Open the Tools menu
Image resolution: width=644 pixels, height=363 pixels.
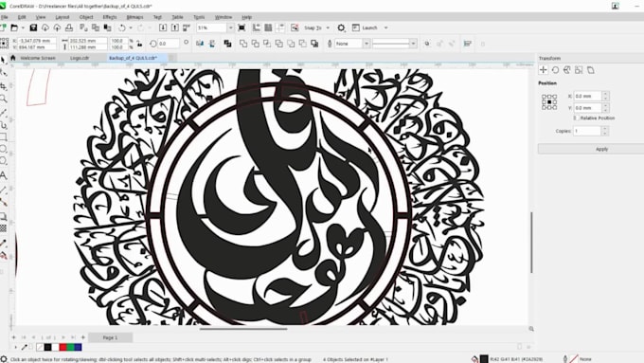[x=199, y=17]
